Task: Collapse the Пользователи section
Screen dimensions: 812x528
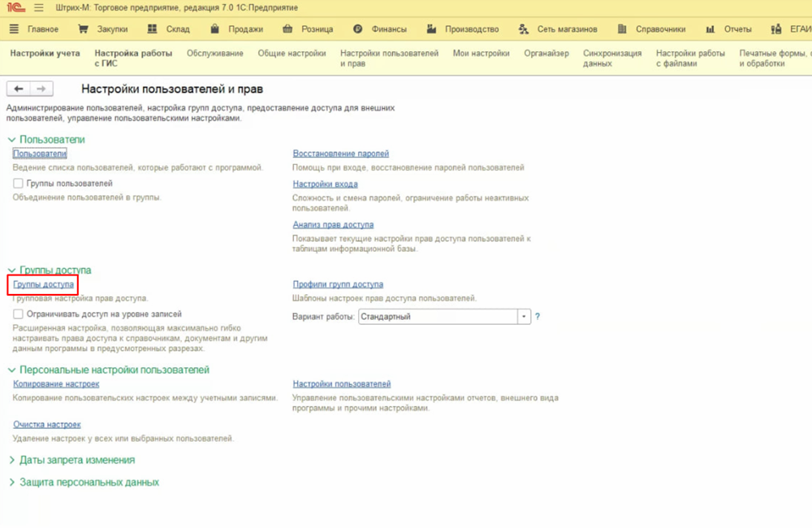Action: point(11,140)
